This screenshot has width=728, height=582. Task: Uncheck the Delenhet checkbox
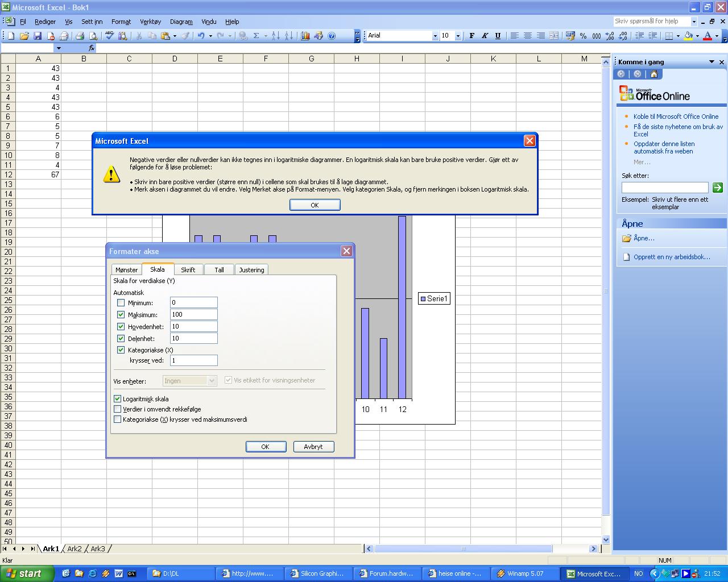121,339
